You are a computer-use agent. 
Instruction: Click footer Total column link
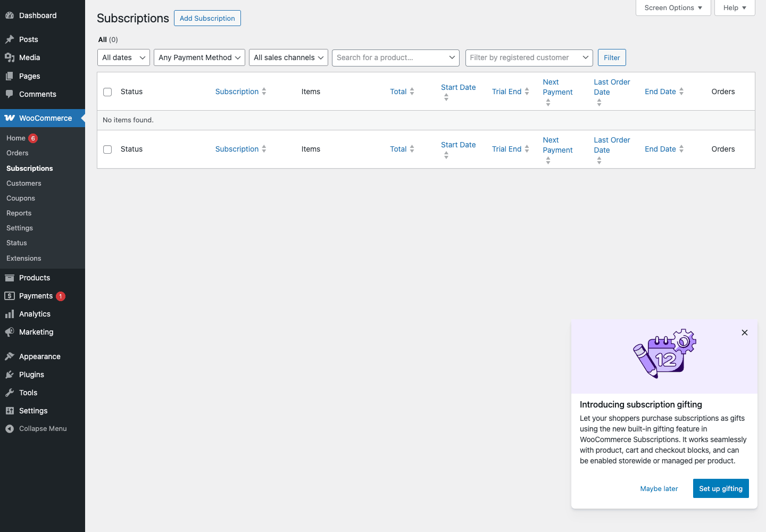pos(398,149)
